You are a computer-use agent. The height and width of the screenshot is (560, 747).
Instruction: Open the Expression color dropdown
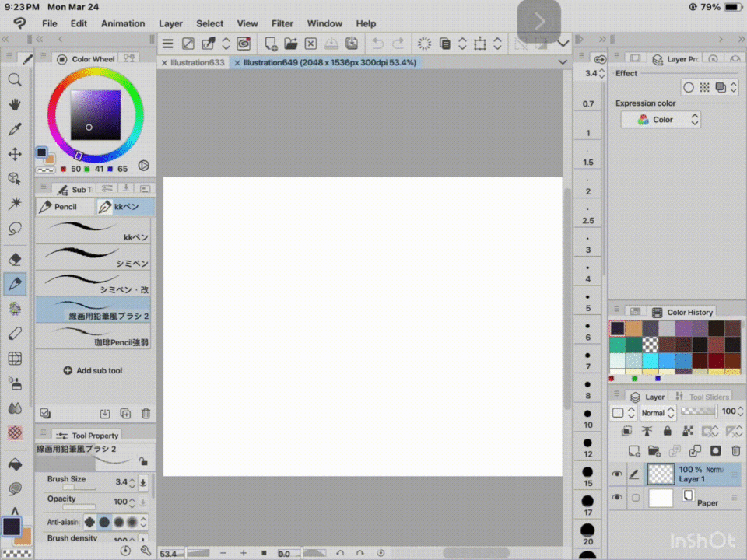pyautogui.click(x=661, y=120)
